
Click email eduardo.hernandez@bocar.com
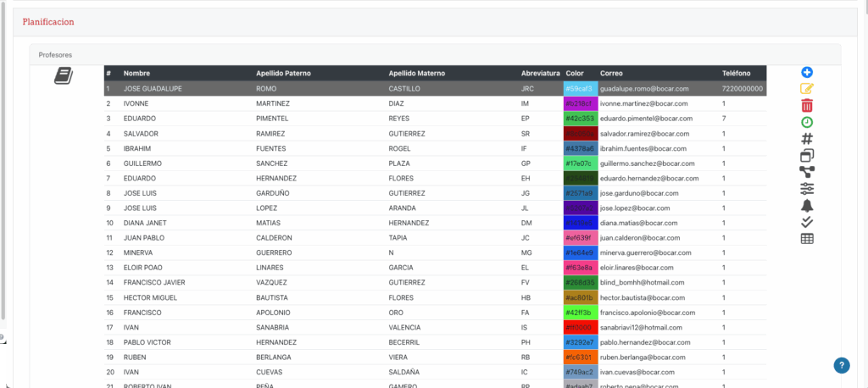pyautogui.click(x=649, y=178)
